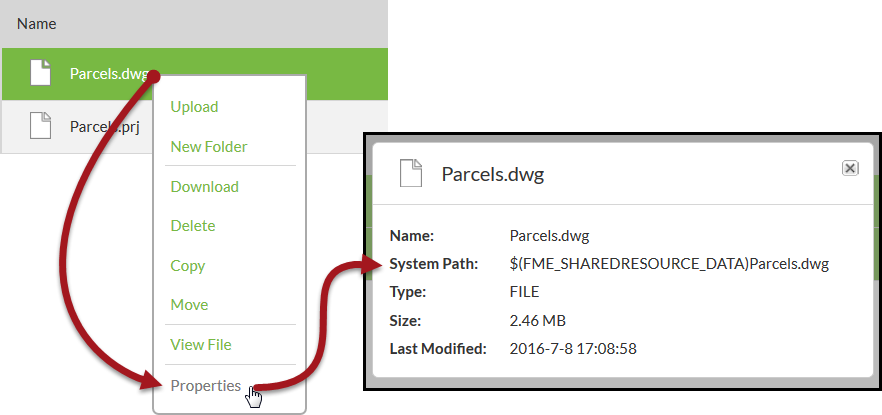Click the System Path value text
882x415 pixels.
click(669, 264)
